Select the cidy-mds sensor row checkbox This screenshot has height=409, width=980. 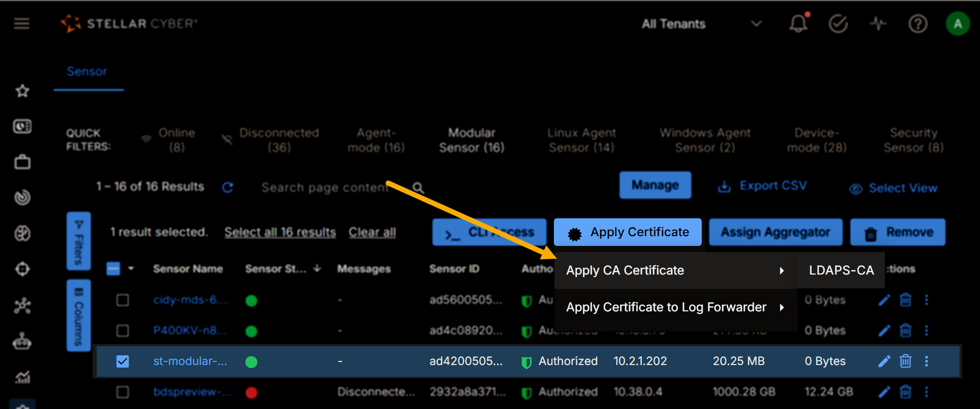click(123, 300)
